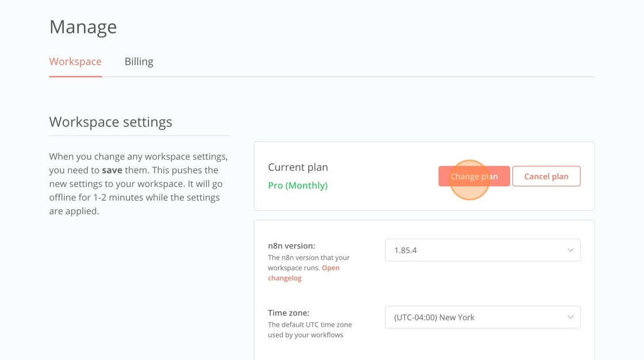Click the Change plan button
This screenshot has height=360, width=644.
click(x=474, y=177)
